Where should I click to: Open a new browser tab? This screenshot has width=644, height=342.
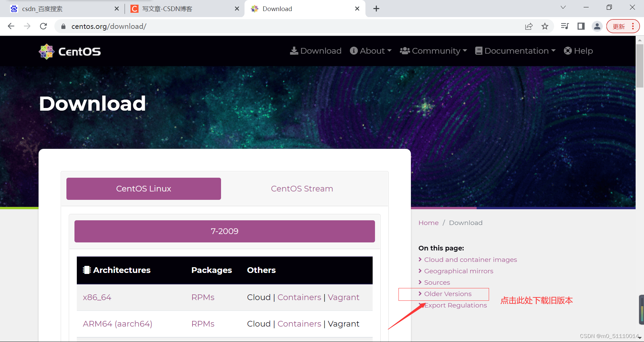tap(376, 9)
